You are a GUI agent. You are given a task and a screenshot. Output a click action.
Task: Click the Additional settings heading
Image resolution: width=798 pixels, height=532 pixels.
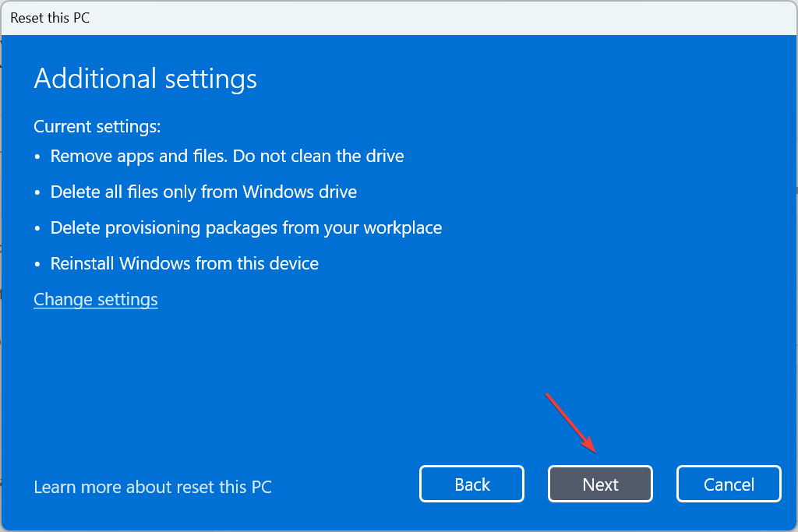[146, 79]
